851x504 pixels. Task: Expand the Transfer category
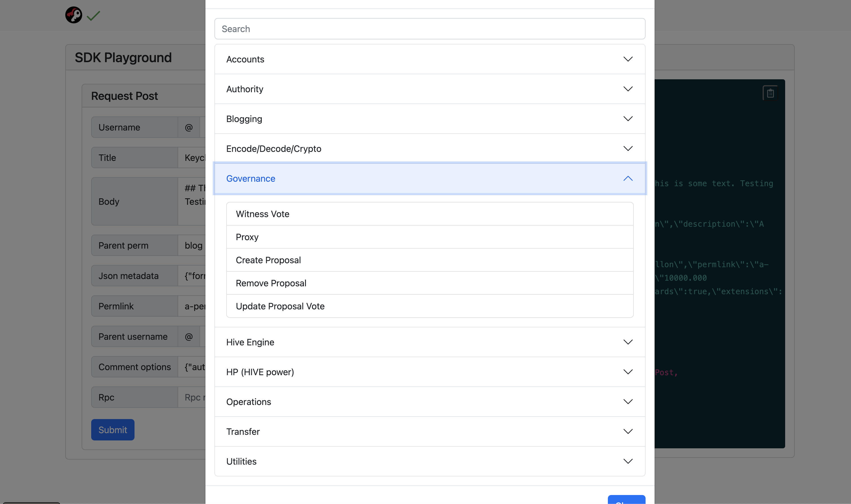(430, 432)
